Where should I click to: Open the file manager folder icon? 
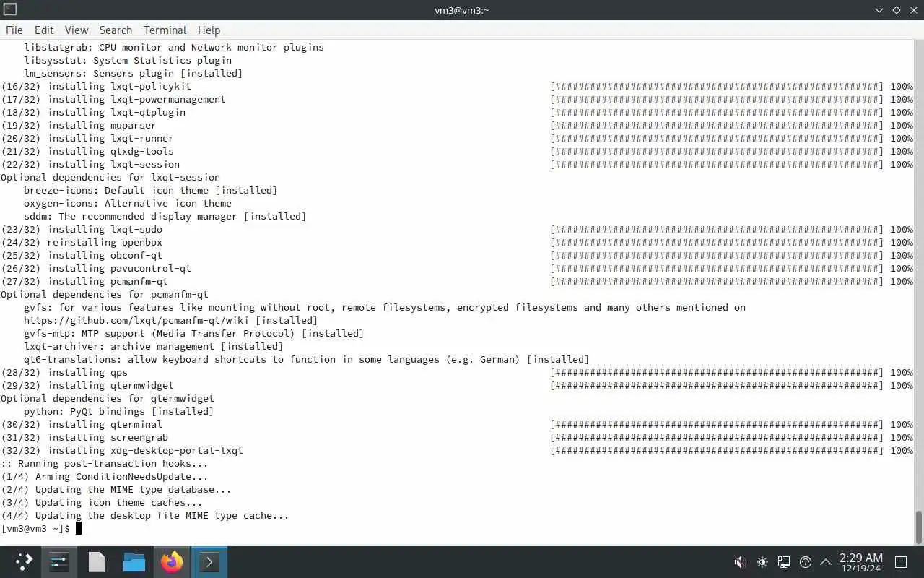(x=134, y=561)
